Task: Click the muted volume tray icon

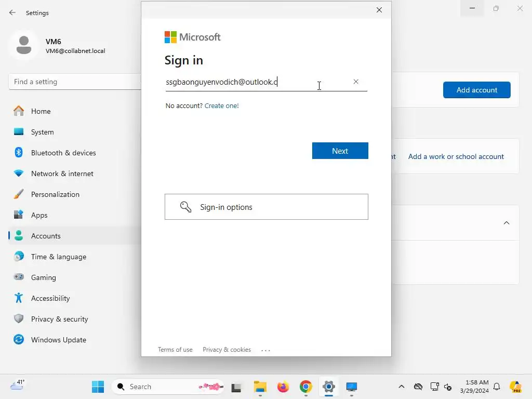Action: point(448,387)
